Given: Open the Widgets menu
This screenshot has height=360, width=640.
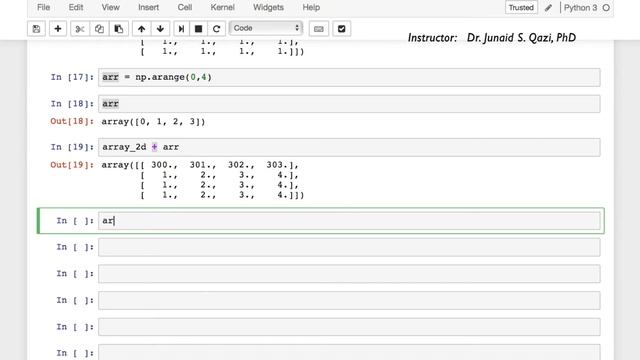Looking at the screenshot, I should click(268, 7).
